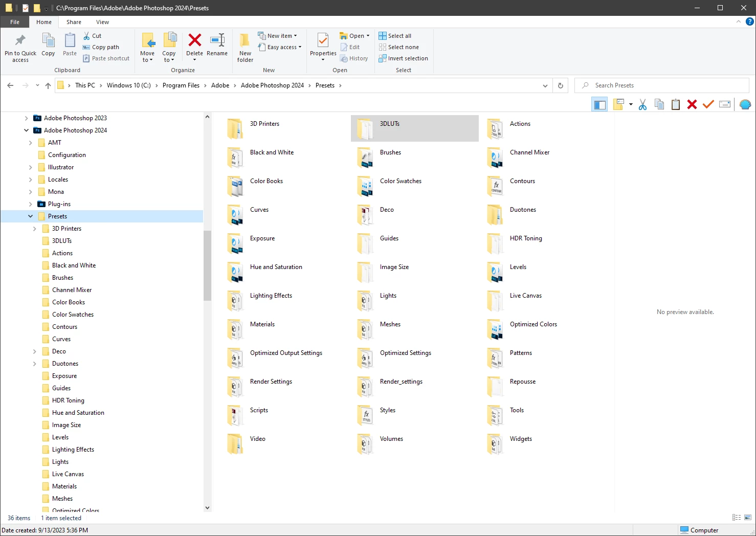Click the Search Presets field

coord(662,85)
